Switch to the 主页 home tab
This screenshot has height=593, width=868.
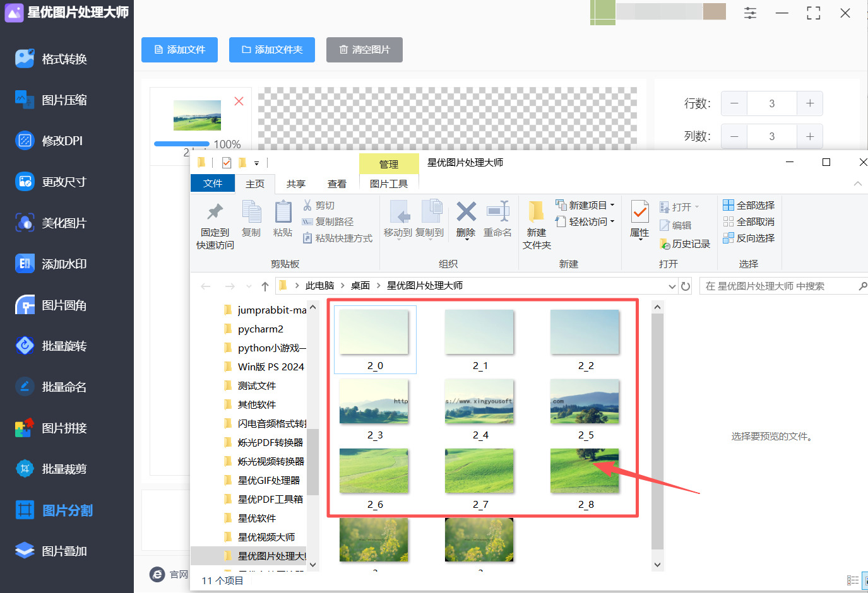coord(255,184)
